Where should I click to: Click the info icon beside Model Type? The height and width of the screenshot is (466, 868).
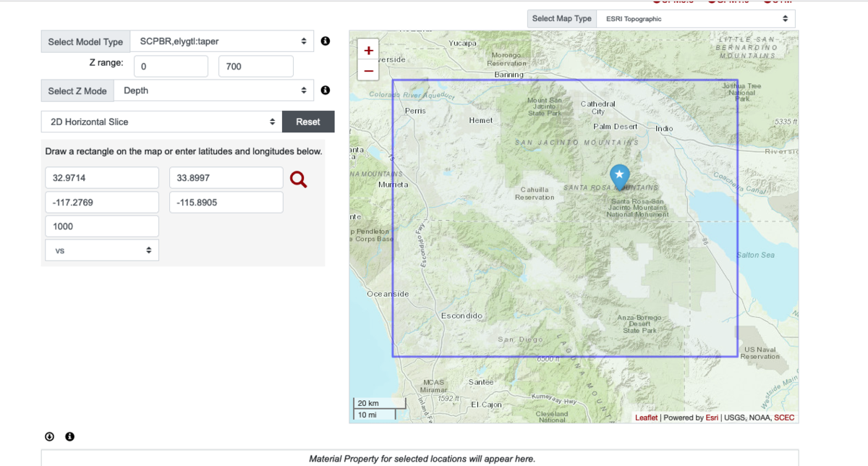coord(325,41)
